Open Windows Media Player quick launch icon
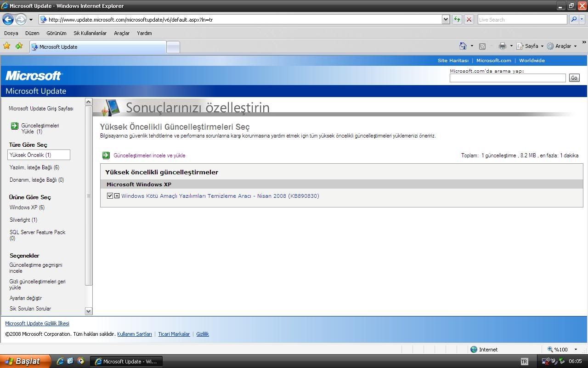 coord(80,362)
